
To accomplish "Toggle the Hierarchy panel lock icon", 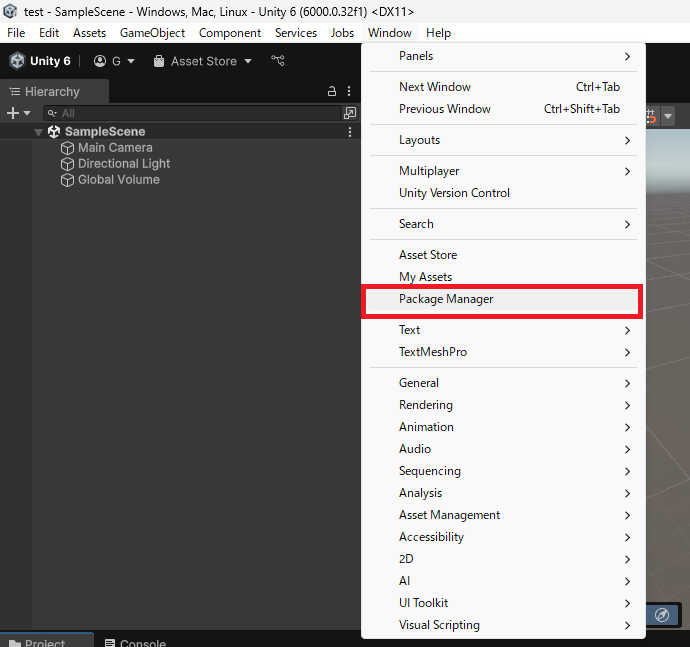I will coord(332,91).
